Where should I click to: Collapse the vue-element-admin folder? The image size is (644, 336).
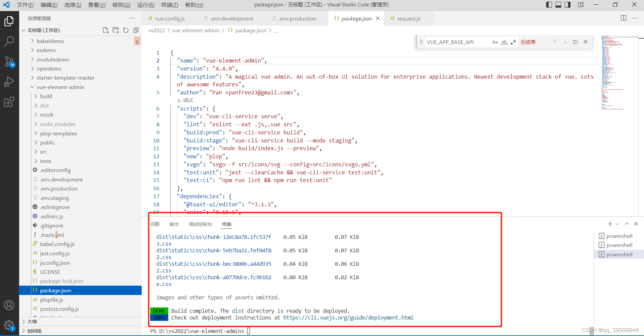(x=60, y=87)
